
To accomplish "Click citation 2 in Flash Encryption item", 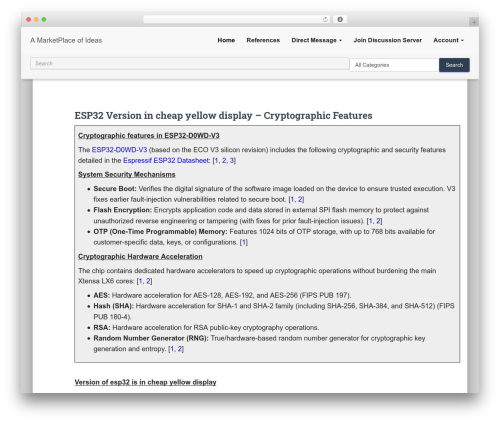I will 378,221.
